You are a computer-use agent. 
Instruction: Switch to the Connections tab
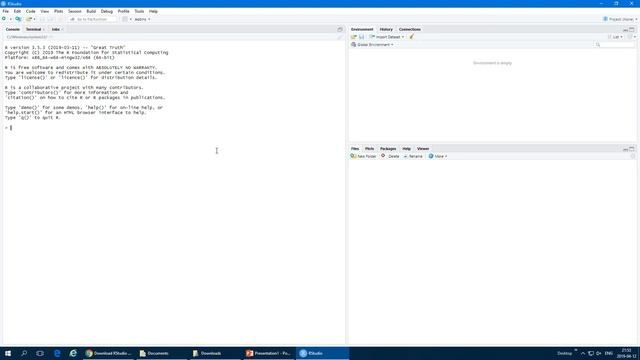[x=410, y=29]
